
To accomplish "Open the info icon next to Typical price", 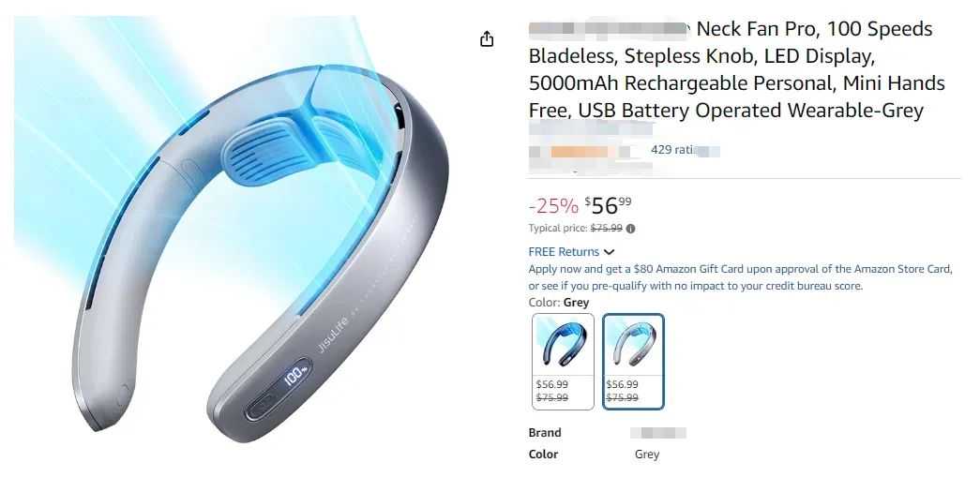I will pos(630,229).
